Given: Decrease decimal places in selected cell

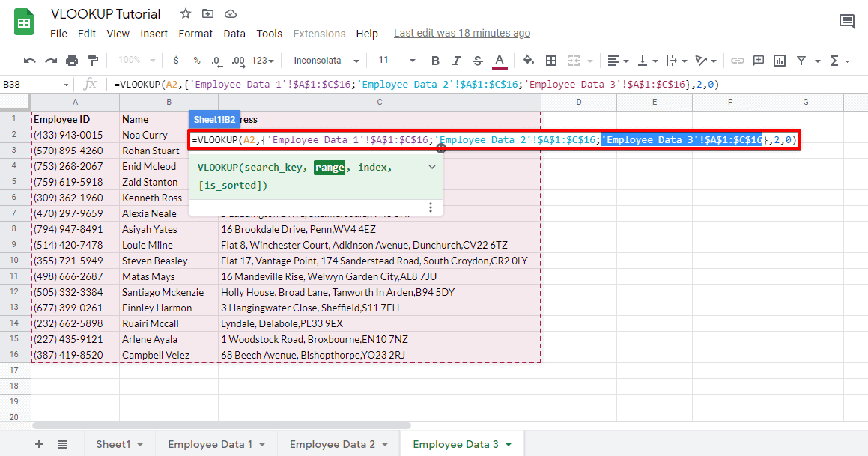Looking at the screenshot, I should pyautogui.click(x=217, y=60).
